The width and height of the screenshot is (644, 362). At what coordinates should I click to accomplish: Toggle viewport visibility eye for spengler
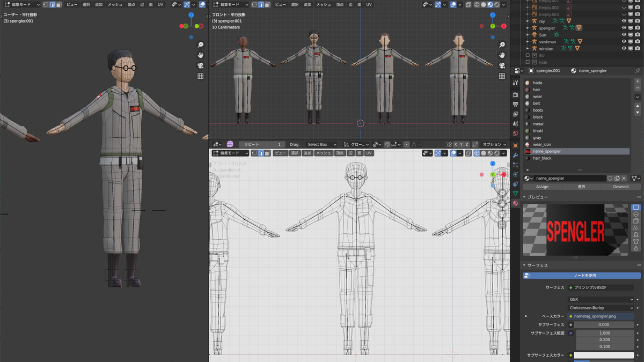click(624, 28)
